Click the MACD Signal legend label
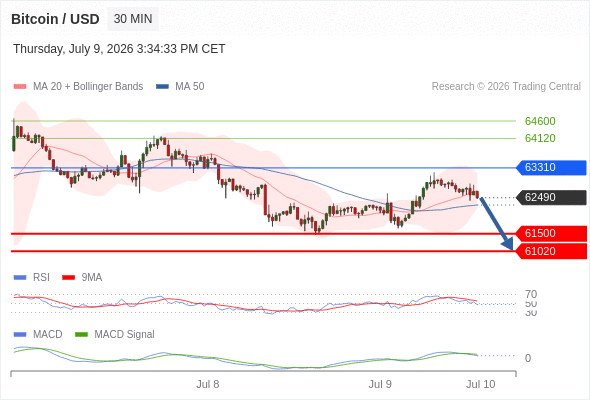 coord(125,335)
